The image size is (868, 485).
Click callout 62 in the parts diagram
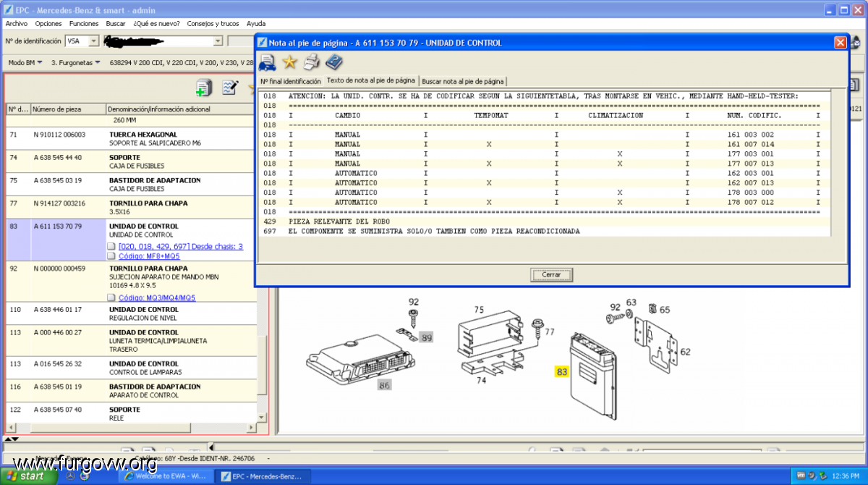click(685, 352)
